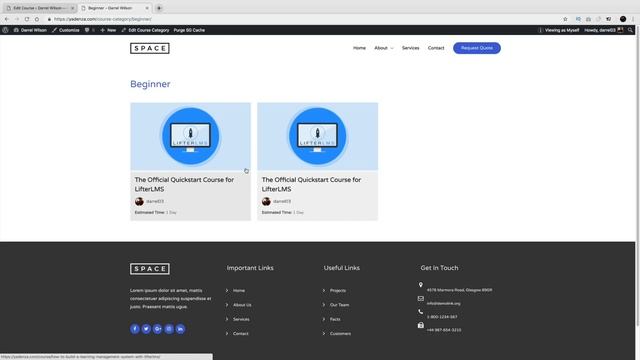Click Facts under Useful Links
This screenshot has width=640, height=360.
coord(335,319)
